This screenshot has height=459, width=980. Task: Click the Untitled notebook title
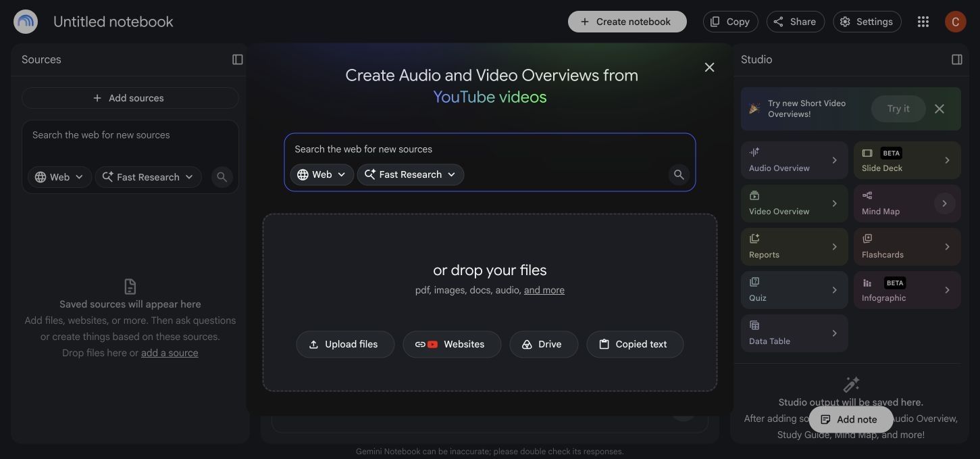coord(113,22)
